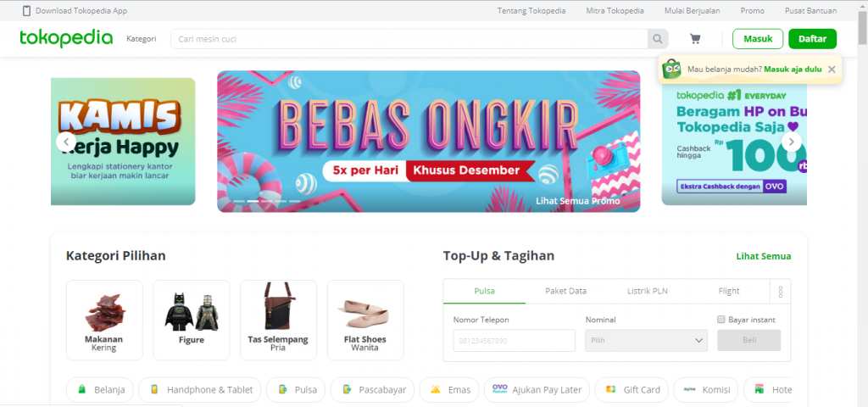
Task: Click the search magnifier icon
Action: [x=658, y=39]
